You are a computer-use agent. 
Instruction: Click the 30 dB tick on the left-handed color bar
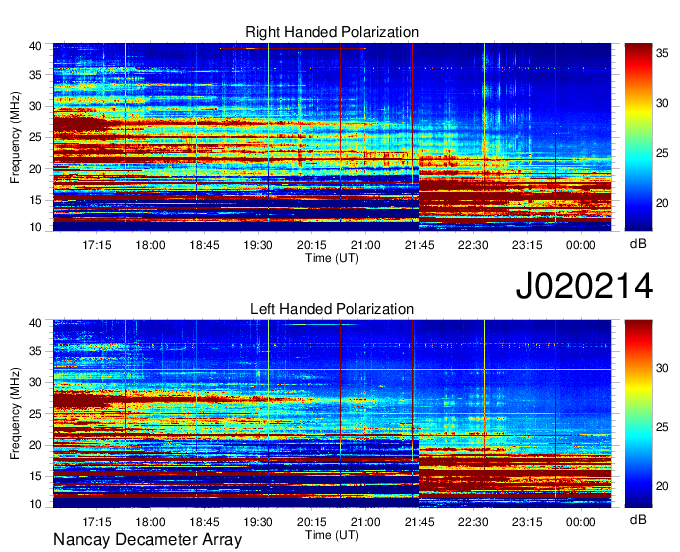click(x=662, y=368)
